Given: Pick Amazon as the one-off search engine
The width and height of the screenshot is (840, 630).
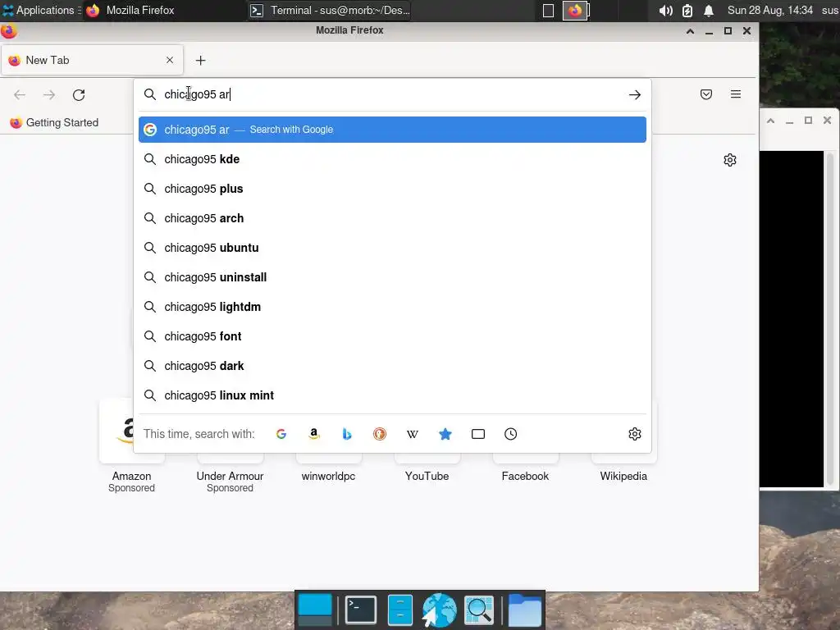Looking at the screenshot, I should pos(314,434).
